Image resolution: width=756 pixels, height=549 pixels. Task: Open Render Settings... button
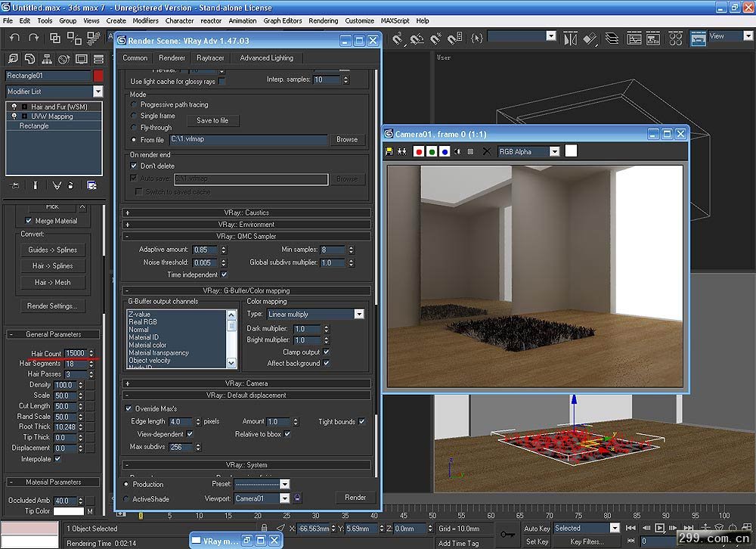[52, 306]
